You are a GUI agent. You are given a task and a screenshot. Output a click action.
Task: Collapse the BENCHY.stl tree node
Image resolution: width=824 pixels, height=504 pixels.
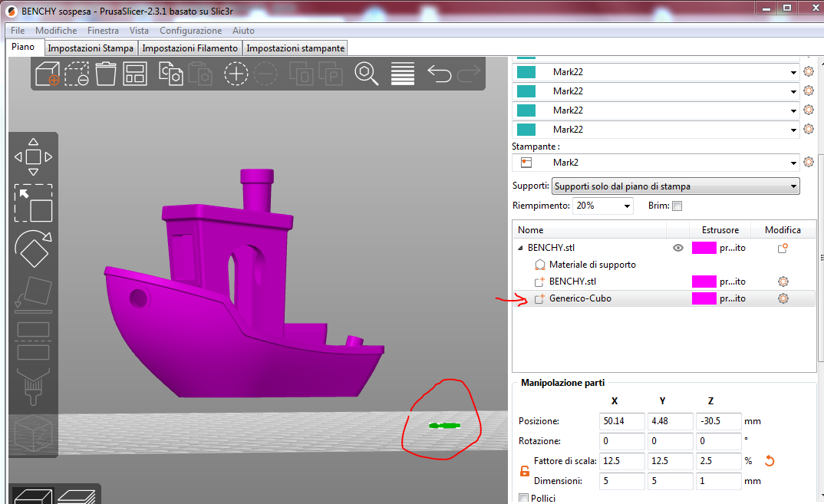click(520, 248)
